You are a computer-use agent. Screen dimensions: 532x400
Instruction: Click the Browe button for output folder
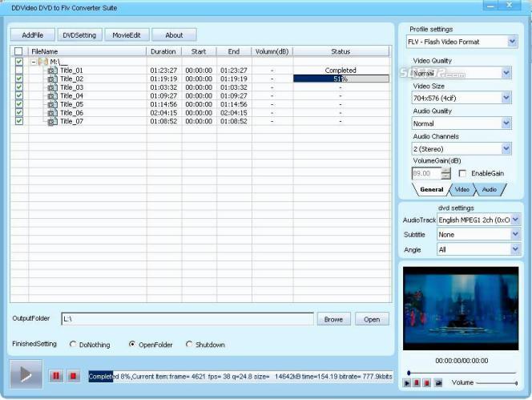(333, 319)
